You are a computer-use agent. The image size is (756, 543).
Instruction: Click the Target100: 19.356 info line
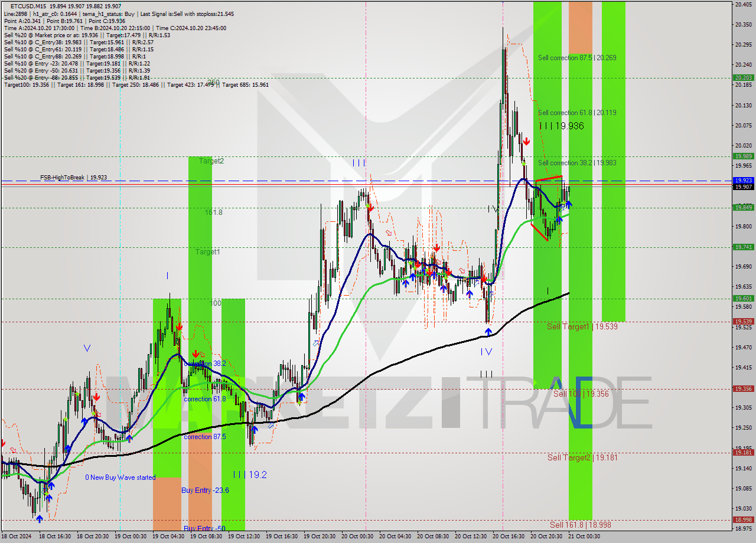point(136,85)
